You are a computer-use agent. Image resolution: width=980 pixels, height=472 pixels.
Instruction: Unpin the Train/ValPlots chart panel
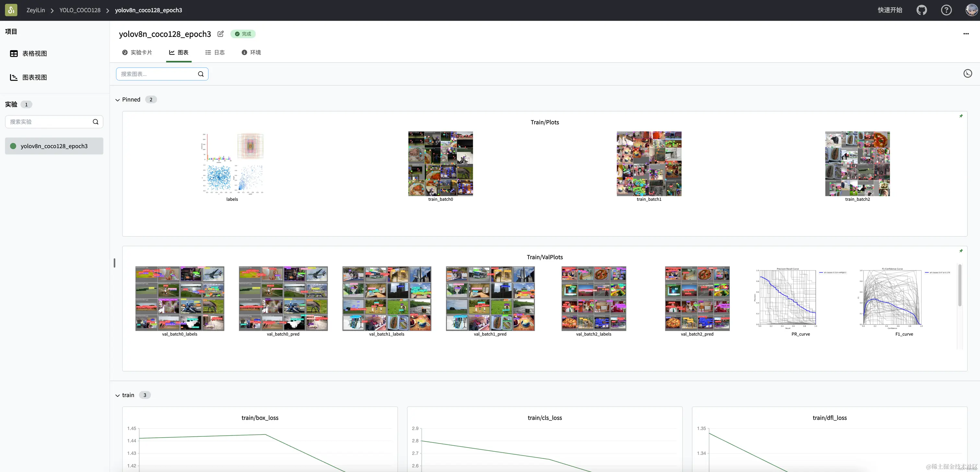pyautogui.click(x=961, y=251)
